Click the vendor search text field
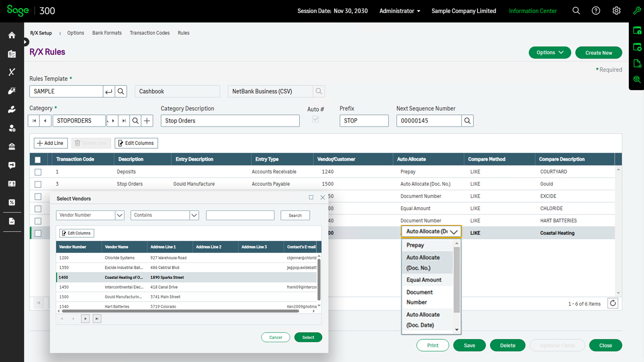Screen dimensions: 644x362 240,215
